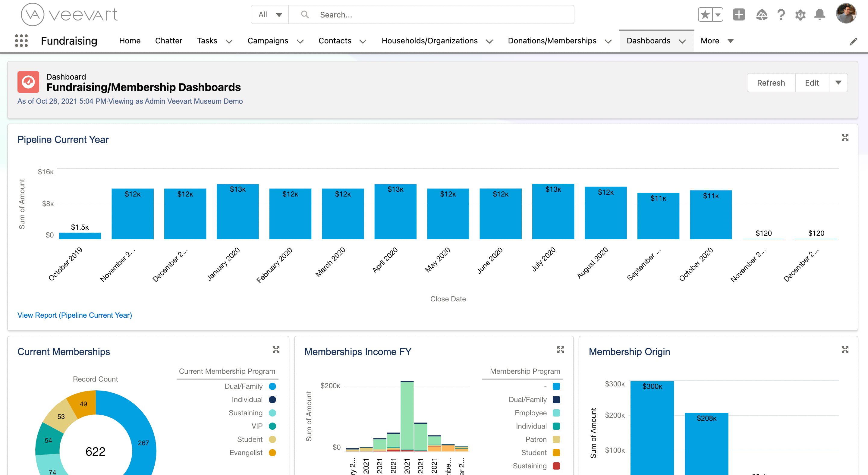The height and width of the screenshot is (475, 868).
Task: Open the Trailhead guidance icon
Action: pos(762,14)
